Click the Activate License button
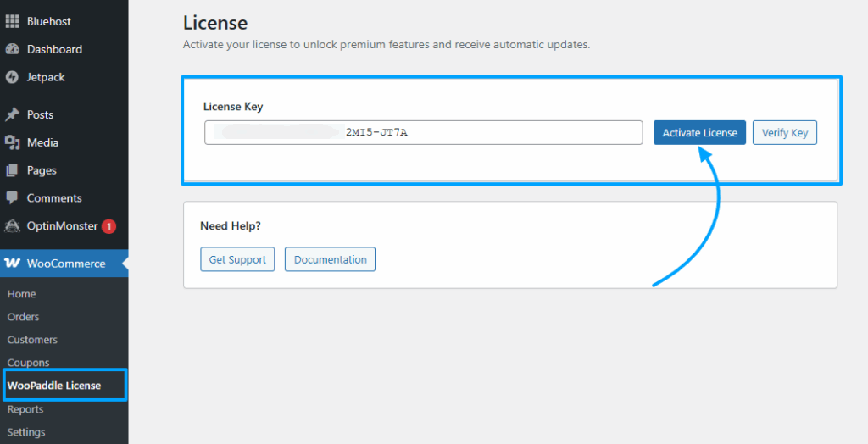Image resolution: width=868 pixels, height=444 pixels. (699, 133)
